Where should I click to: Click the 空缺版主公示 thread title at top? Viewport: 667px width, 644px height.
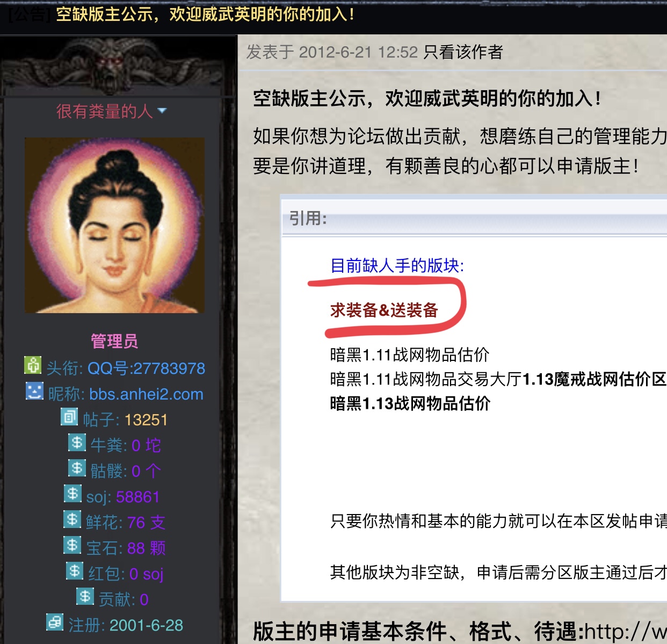(x=205, y=14)
